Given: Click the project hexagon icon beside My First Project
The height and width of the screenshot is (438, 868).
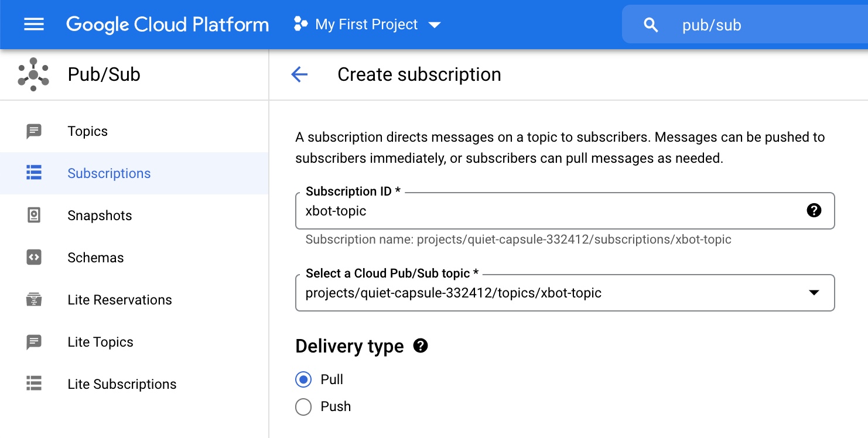Looking at the screenshot, I should (x=300, y=25).
